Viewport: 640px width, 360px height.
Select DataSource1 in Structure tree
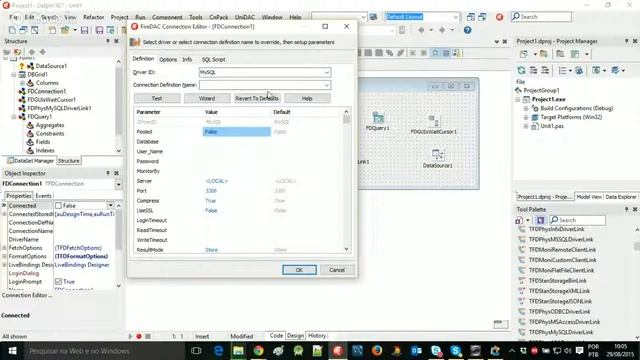[51, 66]
